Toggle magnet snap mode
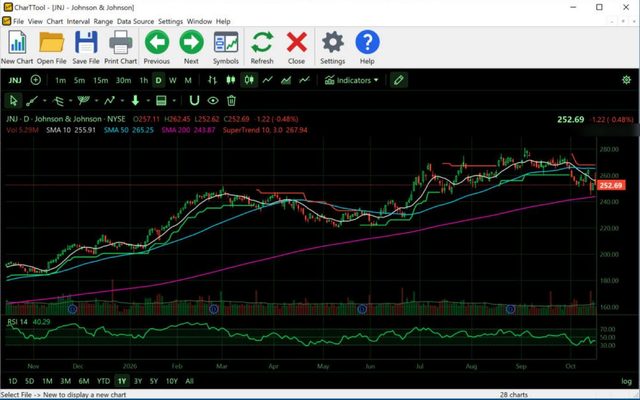This screenshot has height=400, width=640. point(194,100)
